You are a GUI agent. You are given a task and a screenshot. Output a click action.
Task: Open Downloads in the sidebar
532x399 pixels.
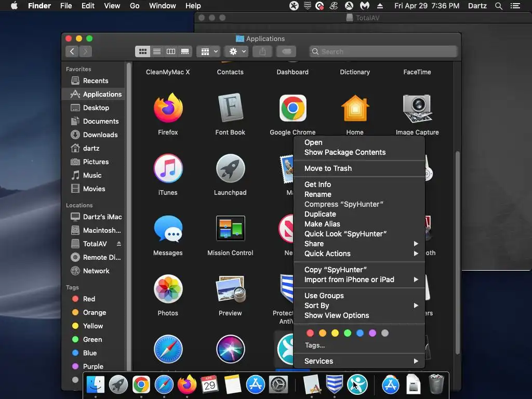tap(94, 135)
